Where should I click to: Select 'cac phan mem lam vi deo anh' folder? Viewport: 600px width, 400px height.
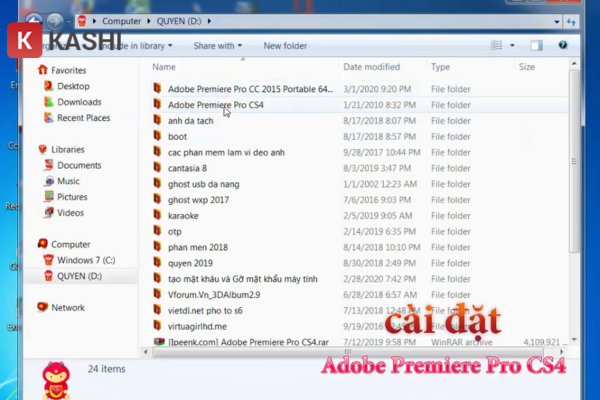(226, 152)
